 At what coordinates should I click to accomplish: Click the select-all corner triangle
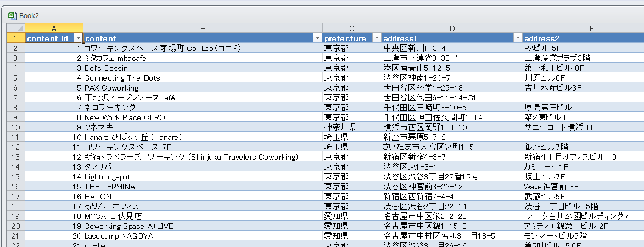coord(16,28)
